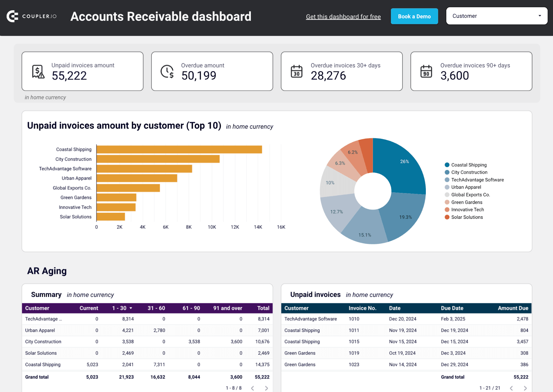Expand the sort dropdown on the 1-30 column
This screenshot has height=392, width=553.
131,308
